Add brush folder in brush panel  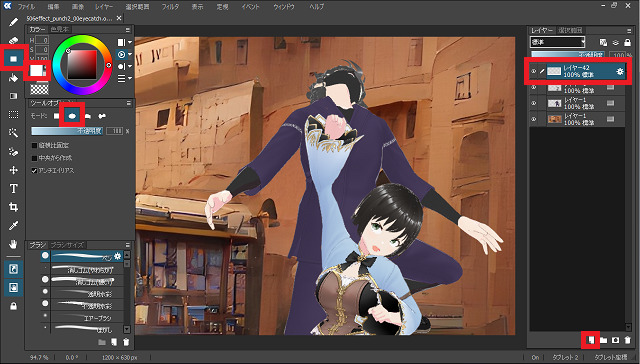(x=102, y=342)
